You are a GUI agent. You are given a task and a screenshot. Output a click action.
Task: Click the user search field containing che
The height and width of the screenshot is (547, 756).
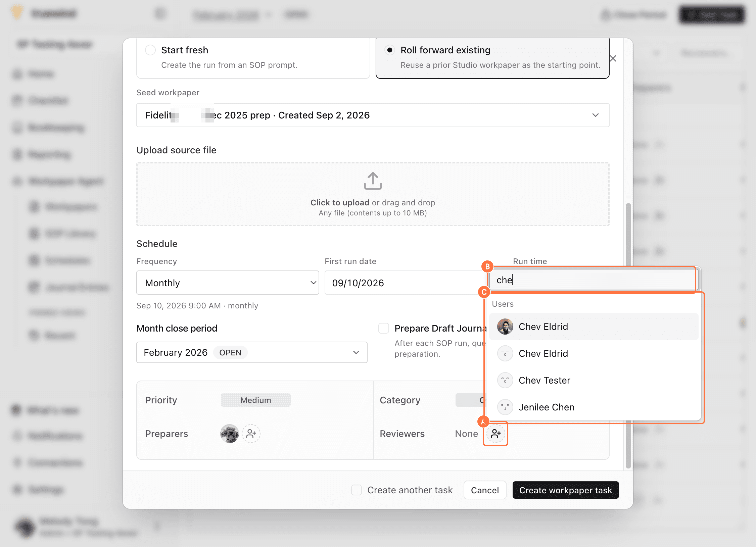click(x=593, y=280)
